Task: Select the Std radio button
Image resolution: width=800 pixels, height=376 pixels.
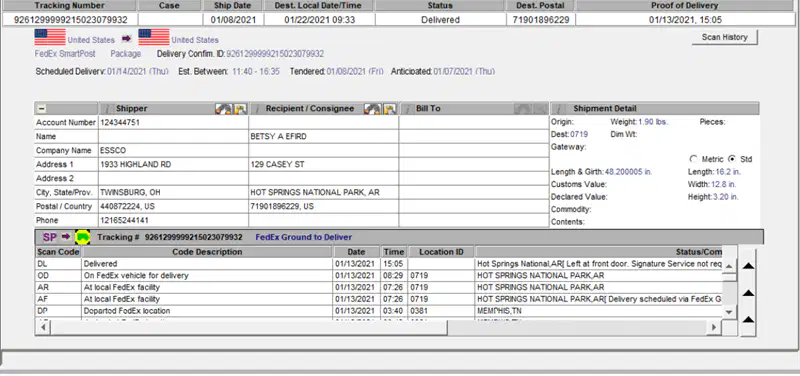Action: point(732,159)
